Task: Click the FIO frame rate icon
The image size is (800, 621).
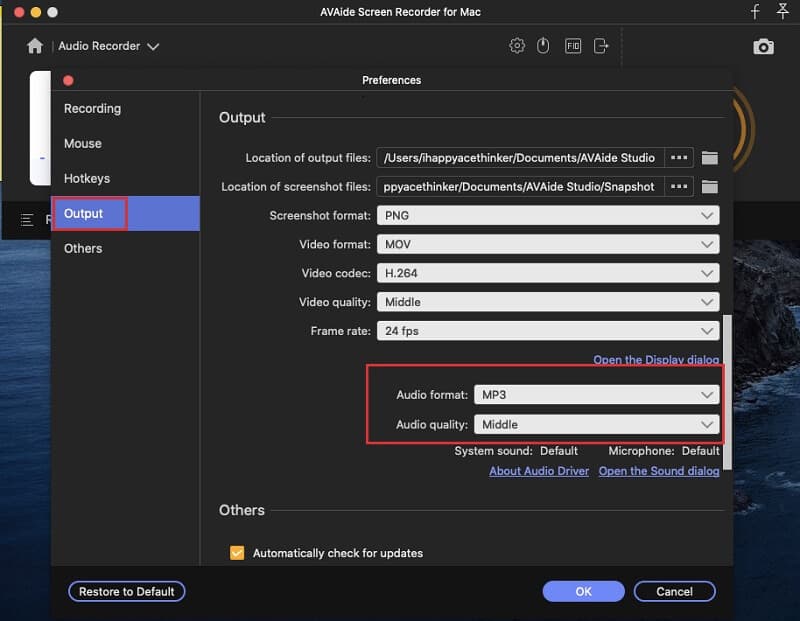Action: [573, 46]
